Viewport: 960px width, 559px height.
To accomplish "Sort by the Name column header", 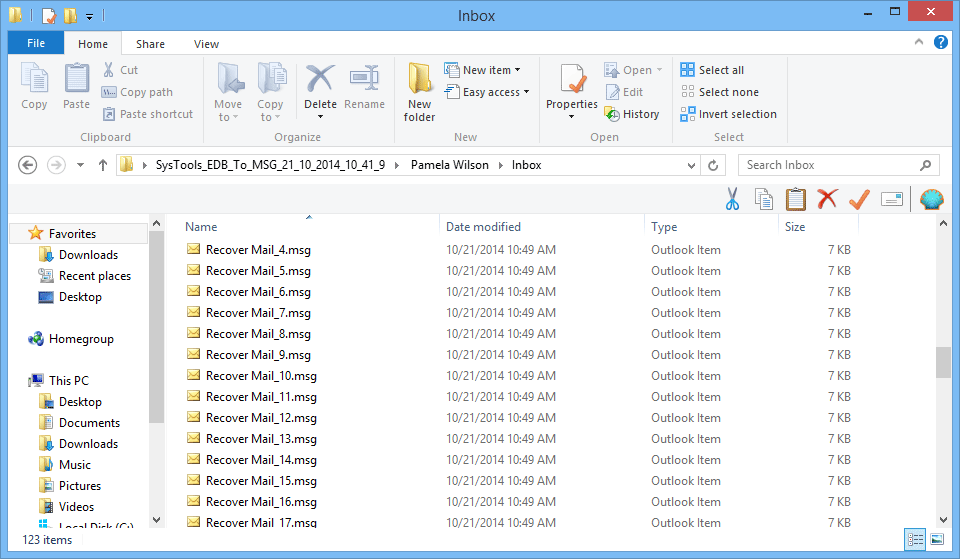I will point(201,227).
